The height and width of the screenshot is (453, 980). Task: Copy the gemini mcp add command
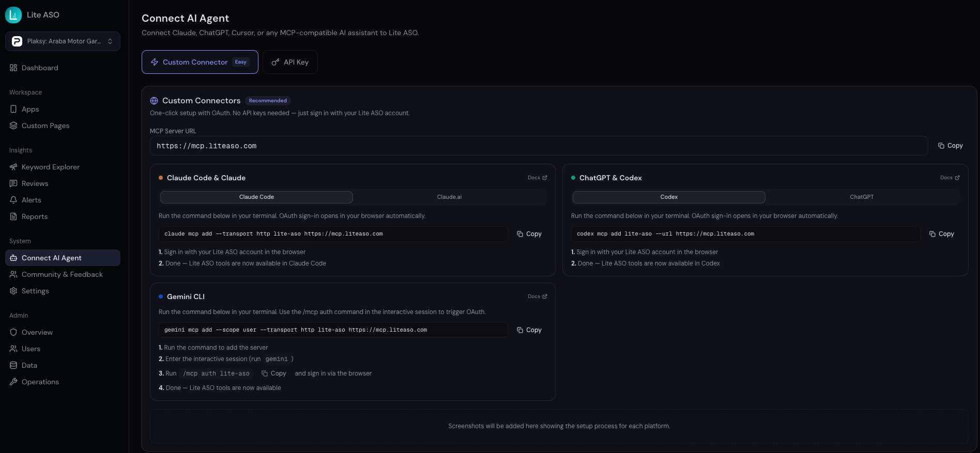pos(529,330)
